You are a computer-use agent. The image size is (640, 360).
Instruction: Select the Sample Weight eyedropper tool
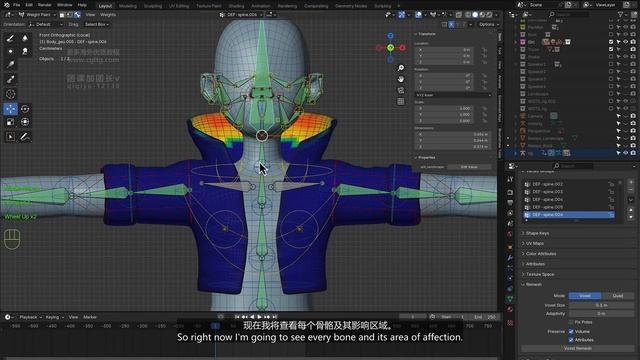pos(10,79)
